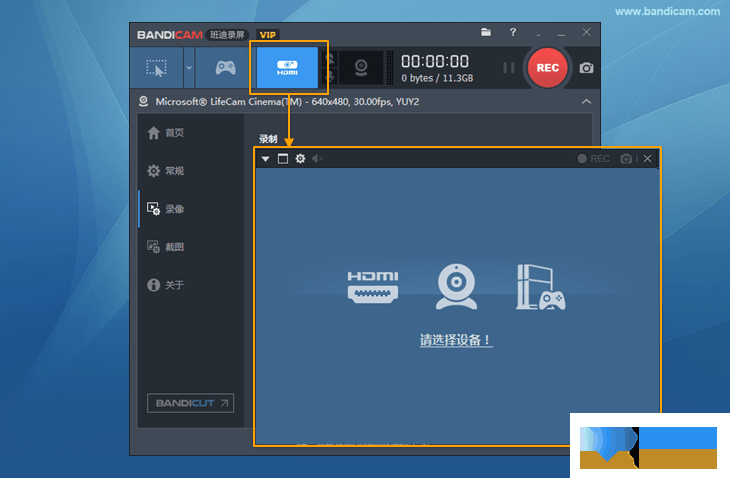Choose the HDMI capture device icon
Image resolution: width=730 pixels, height=478 pixels.
pyautogui.click(x=373, y=287)
